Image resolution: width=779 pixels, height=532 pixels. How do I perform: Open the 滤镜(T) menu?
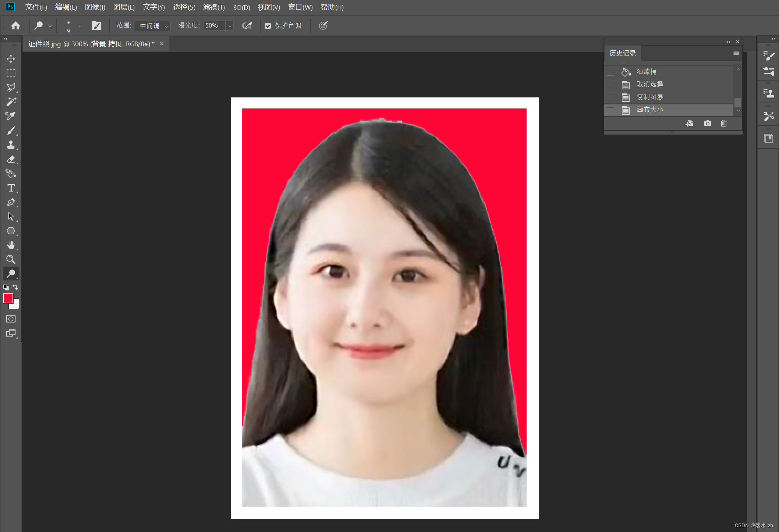(214, 7)
